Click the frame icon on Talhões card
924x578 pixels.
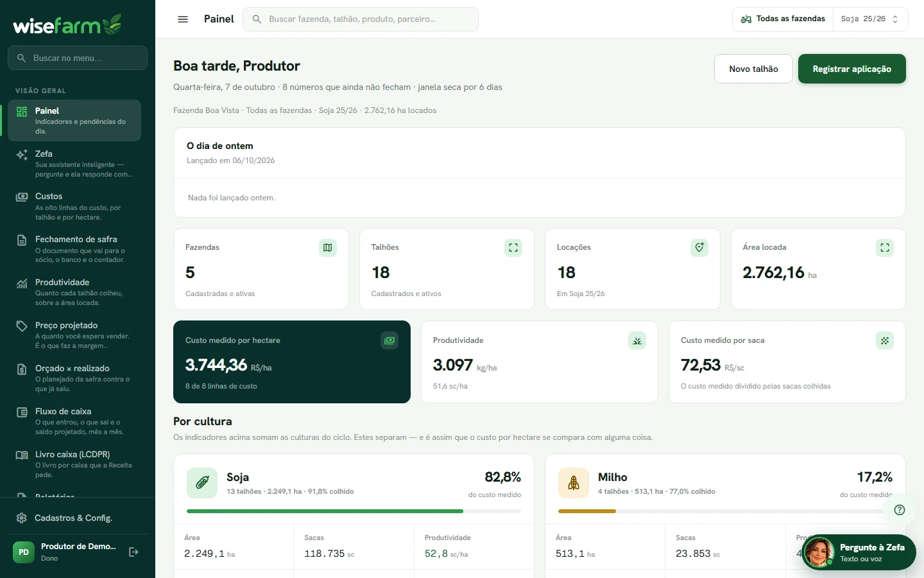click(x=513, y=248)
